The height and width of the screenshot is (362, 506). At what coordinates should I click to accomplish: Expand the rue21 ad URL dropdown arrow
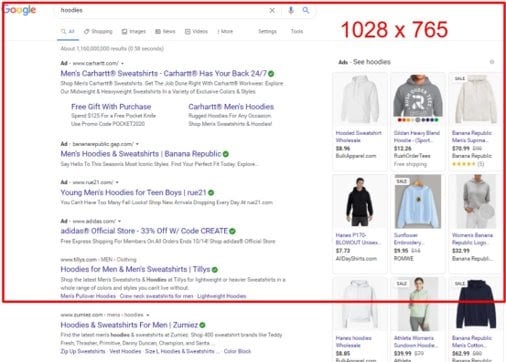[x=117, y=182]
